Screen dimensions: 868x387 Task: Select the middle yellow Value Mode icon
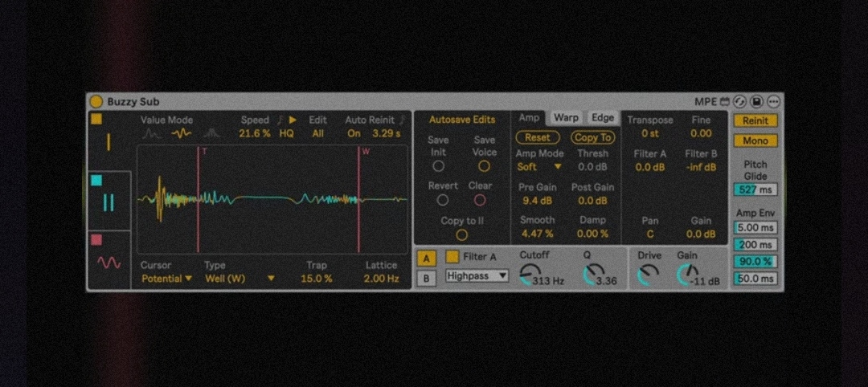(x=182, y=133)
